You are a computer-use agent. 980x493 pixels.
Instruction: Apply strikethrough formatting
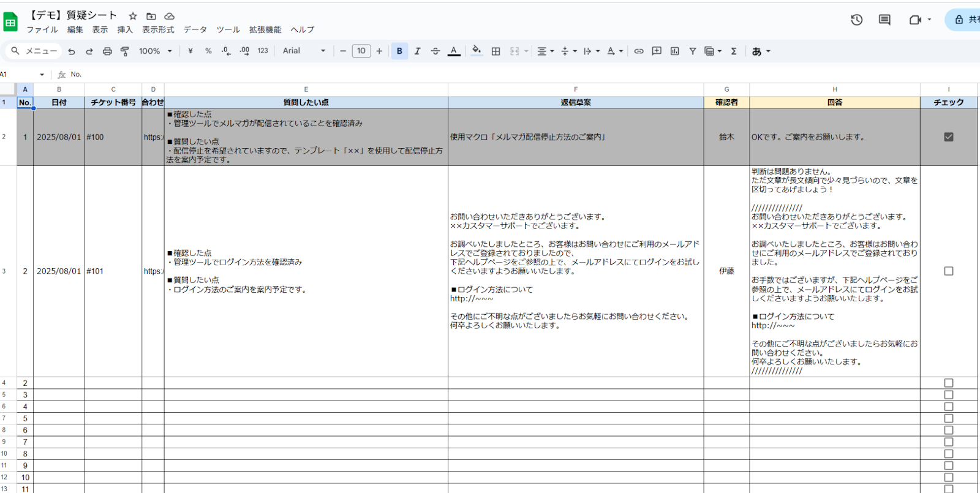pos(435,51)
